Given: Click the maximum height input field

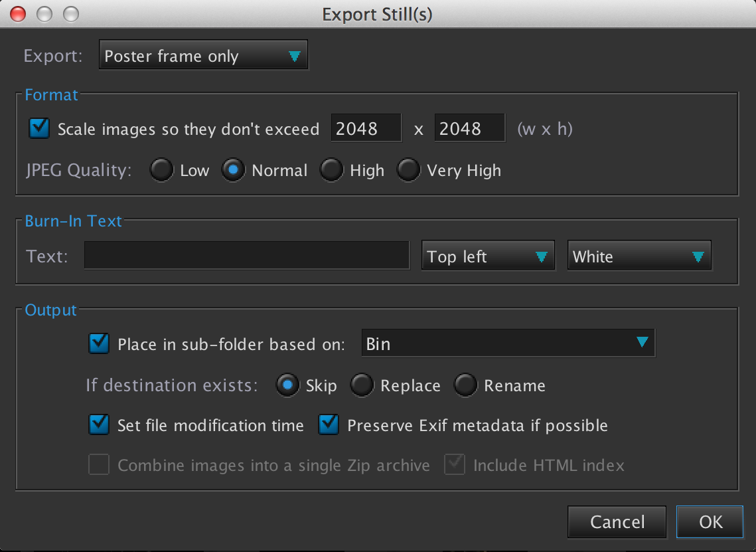Looking at the screenshot, I should pyautogui.click(x=469, y=128).
